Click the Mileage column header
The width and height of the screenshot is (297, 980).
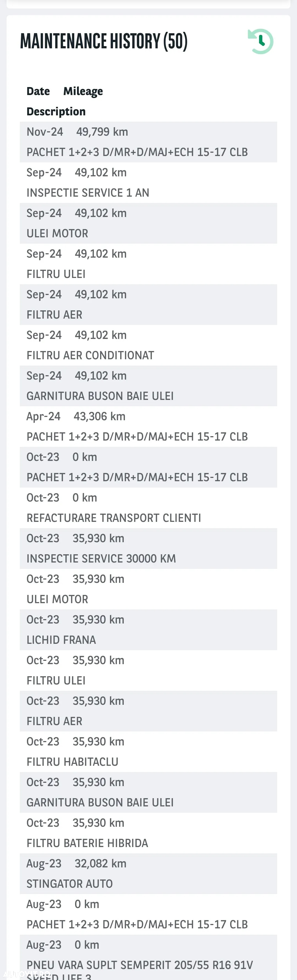(83, 91)
